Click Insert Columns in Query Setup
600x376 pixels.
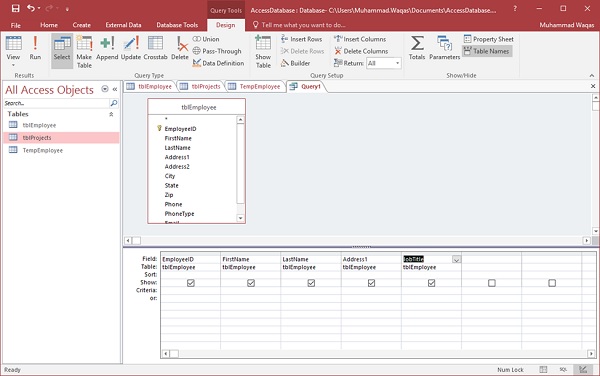coord(360,39)
